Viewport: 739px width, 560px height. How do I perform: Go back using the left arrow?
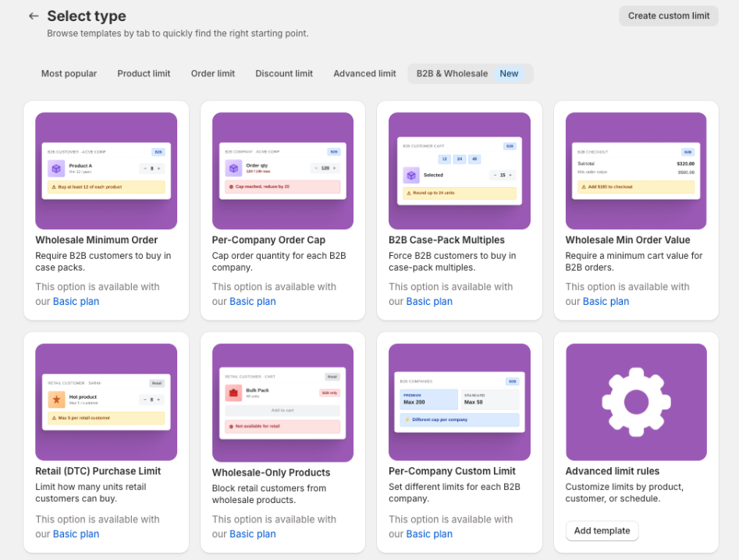[34, 16]
